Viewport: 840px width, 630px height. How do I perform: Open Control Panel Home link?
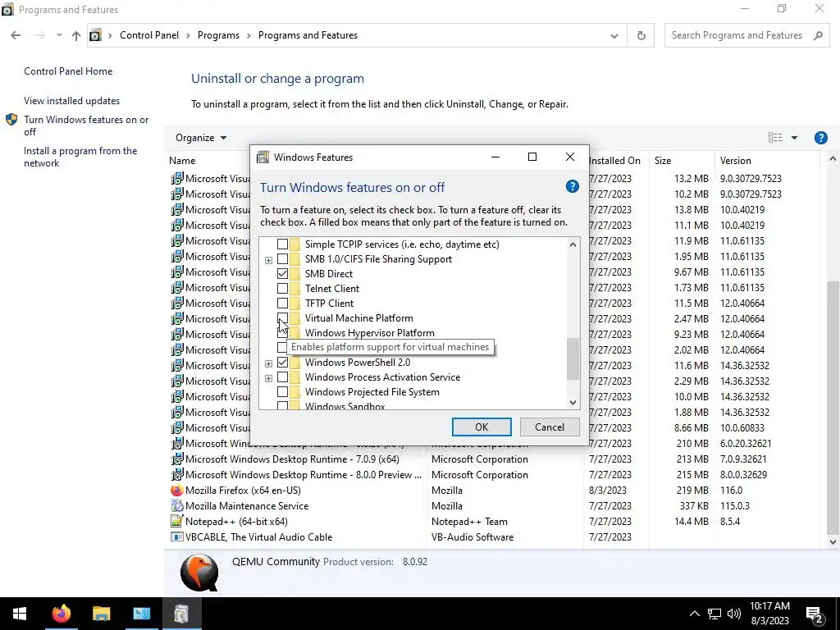pos(68,71)
